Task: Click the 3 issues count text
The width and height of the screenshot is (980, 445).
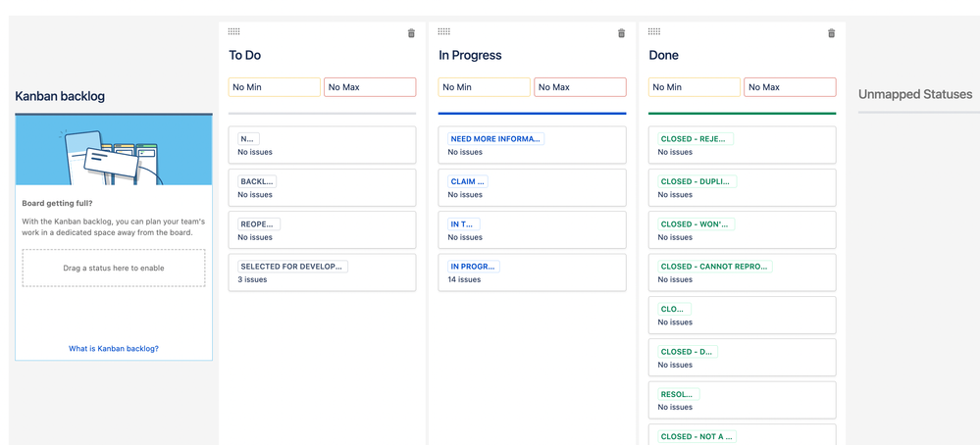Action: pyautogui.click(x=252, y=279)
